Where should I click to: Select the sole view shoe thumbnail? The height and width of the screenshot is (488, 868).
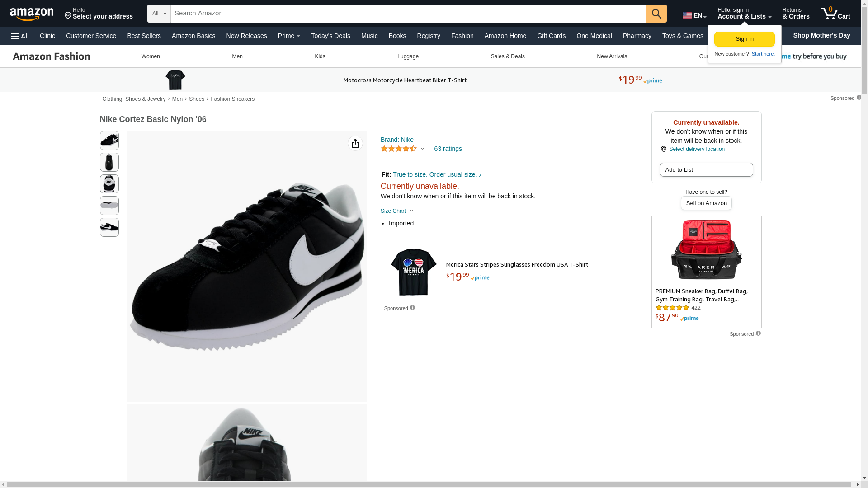pos(109,206)
